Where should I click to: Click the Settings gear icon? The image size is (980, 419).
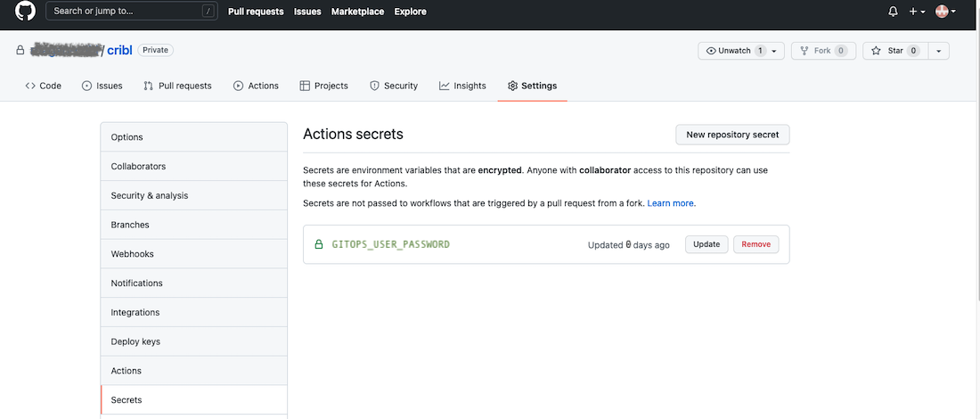pos(512,86)
